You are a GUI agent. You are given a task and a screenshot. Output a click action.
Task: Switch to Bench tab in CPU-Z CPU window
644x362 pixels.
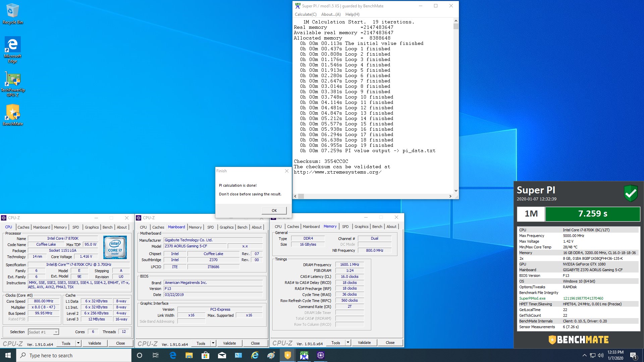108,227
